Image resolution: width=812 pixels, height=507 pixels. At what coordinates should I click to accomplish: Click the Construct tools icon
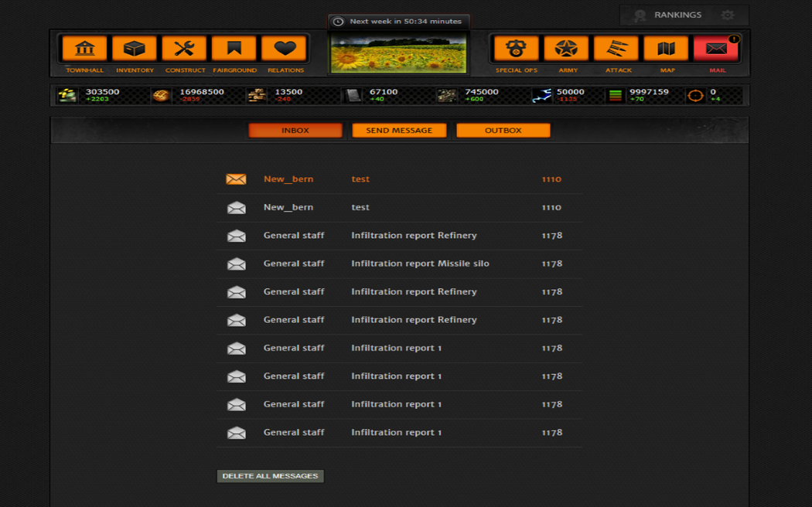184,49
